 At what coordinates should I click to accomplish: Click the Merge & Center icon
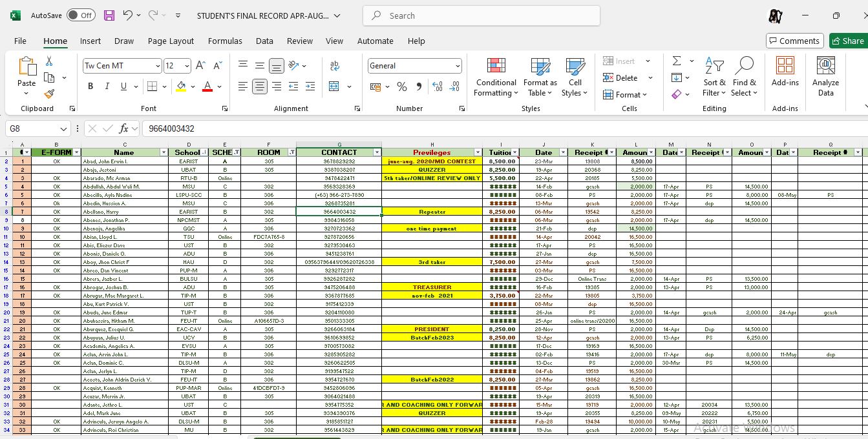click(x=334, y=87)
